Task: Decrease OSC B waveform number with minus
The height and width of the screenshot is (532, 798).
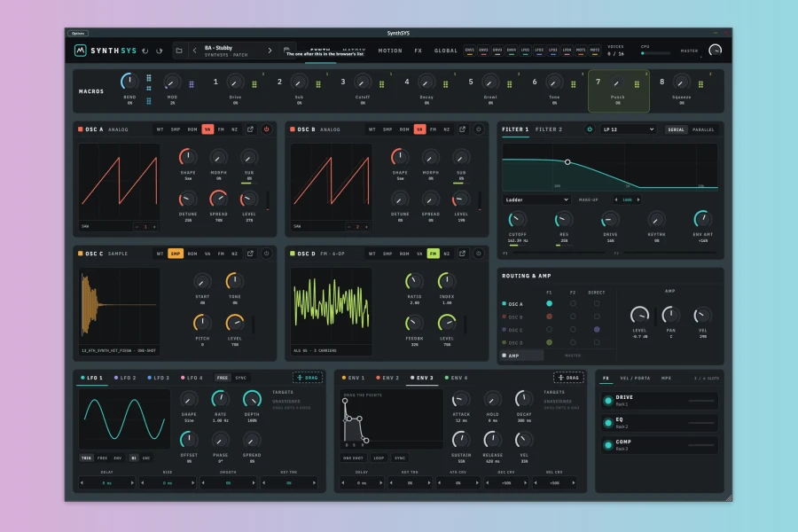Action: (348, 227)
